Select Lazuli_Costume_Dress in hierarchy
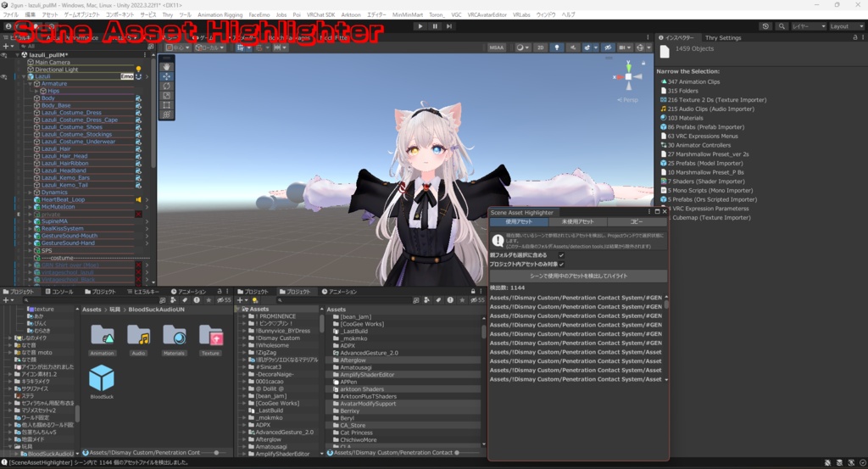The width and height of the screenshot is (868, 469). tap(71, 113)
